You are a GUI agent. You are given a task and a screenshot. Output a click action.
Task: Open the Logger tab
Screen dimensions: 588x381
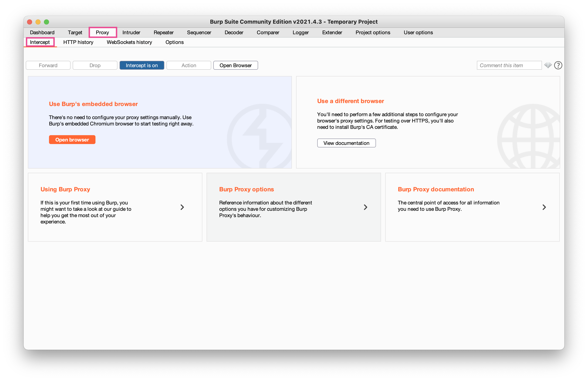300,32
